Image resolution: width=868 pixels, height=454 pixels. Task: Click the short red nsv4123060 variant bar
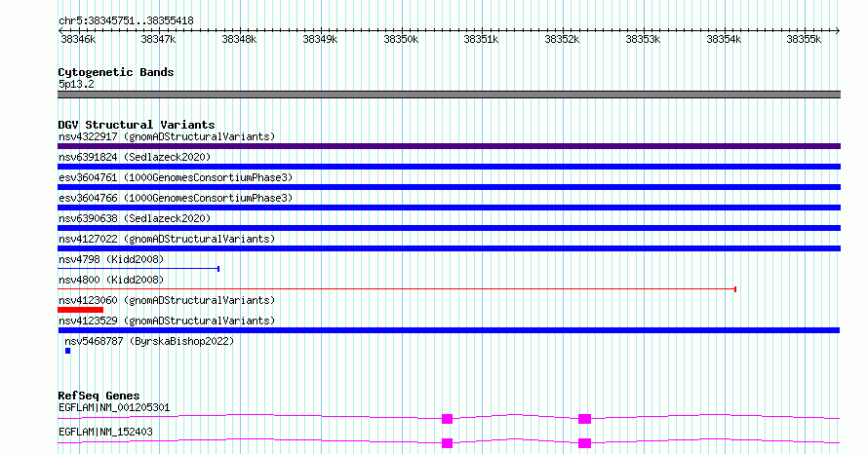pyautogui.click(x=80, y=310)
